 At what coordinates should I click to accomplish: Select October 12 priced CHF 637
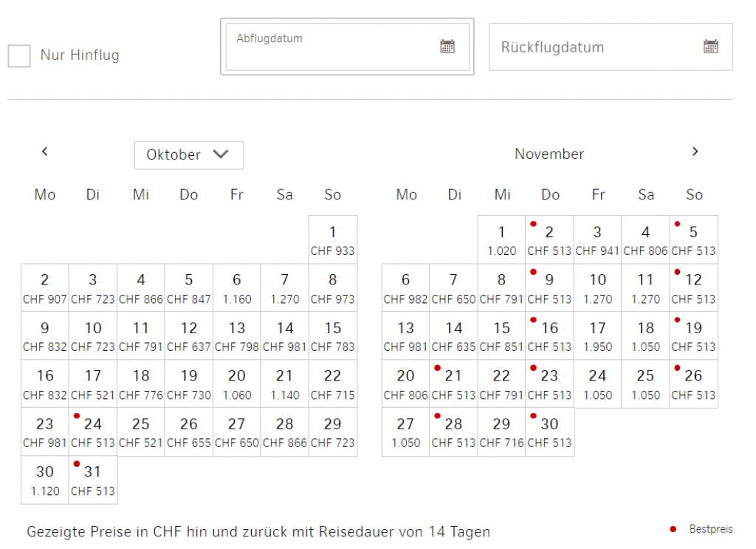(189, 336)
